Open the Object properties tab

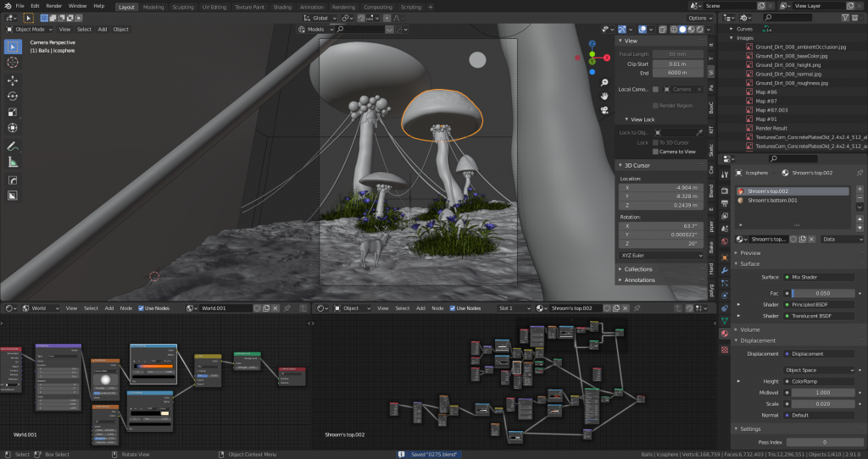[x=724, y=257]
